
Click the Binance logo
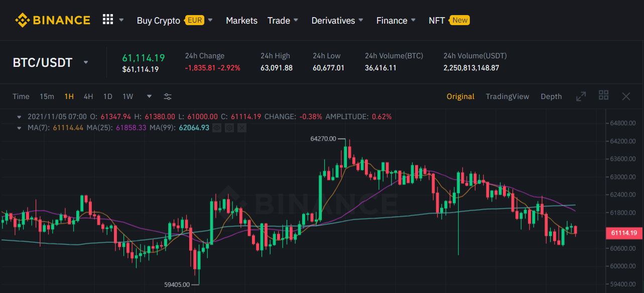[x=53, y=20]
